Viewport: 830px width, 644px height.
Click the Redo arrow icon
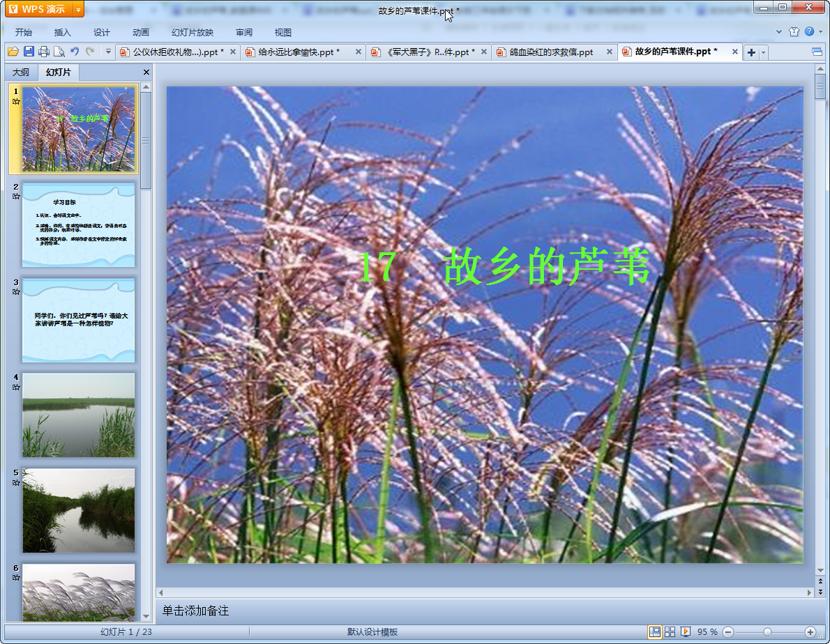[90, 52]
